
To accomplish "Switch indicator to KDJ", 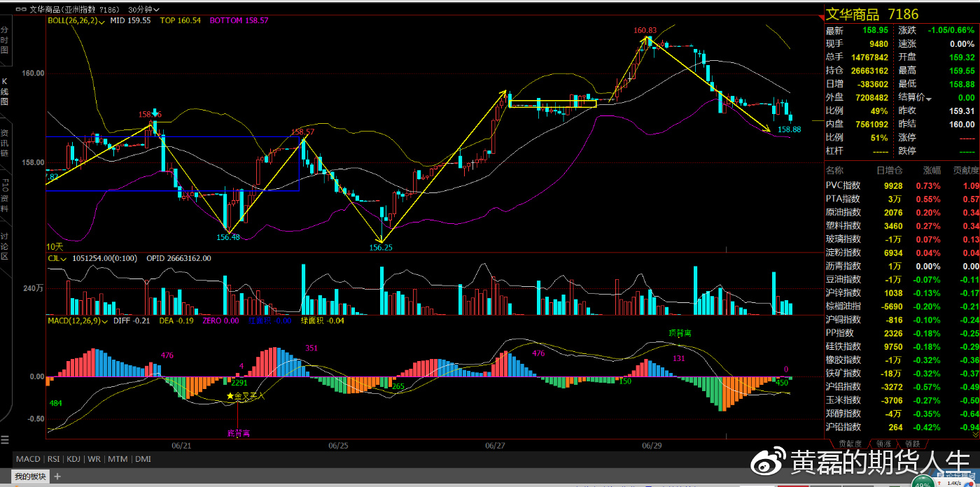I will (x=73, y=459).
